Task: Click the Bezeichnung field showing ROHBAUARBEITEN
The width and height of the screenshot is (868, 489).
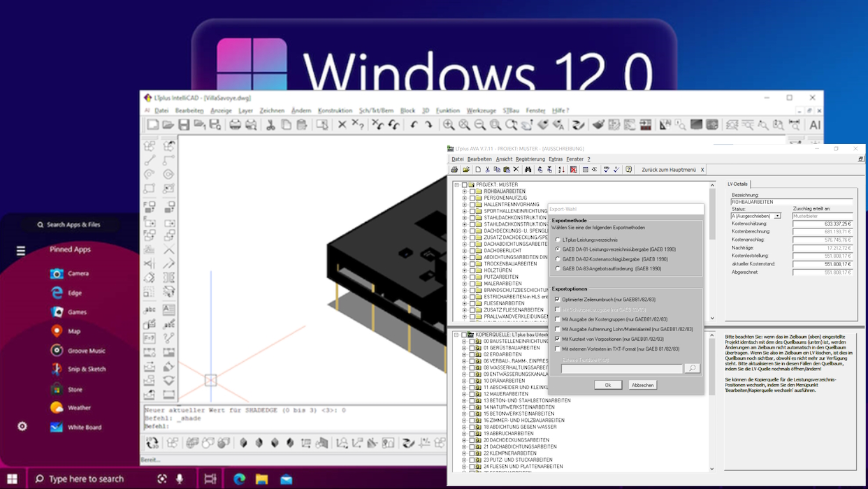Action: coord(792,202)
